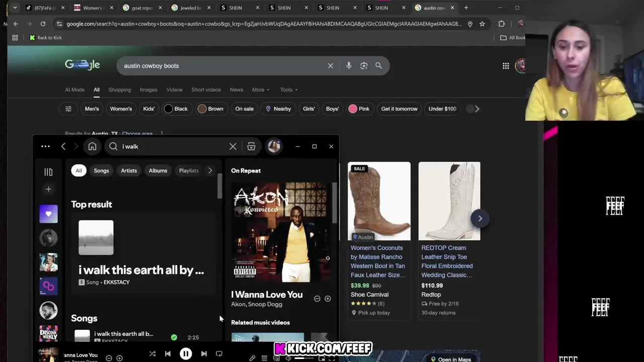Filter by Women's
Image resolution: width=644 pixels, height=362 pixels.
(121, 109)
